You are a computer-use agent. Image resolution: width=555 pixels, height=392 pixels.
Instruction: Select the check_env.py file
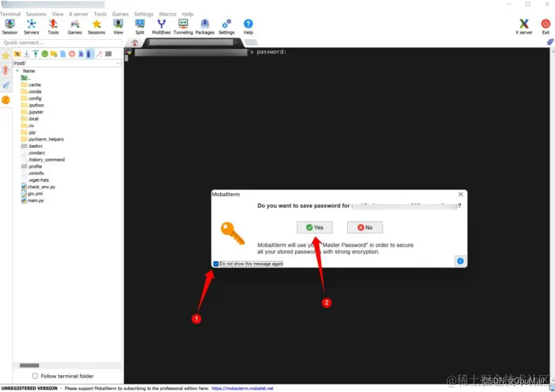(x=38, y=187)
